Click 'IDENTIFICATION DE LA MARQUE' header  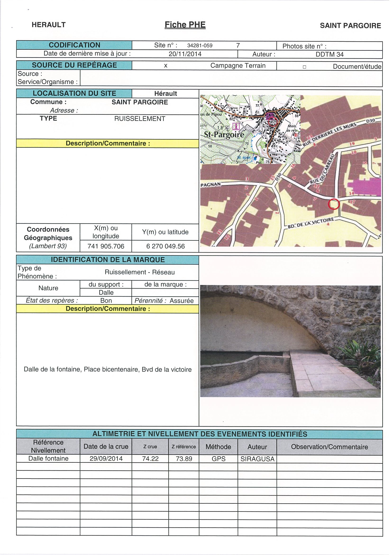[108, 260]
